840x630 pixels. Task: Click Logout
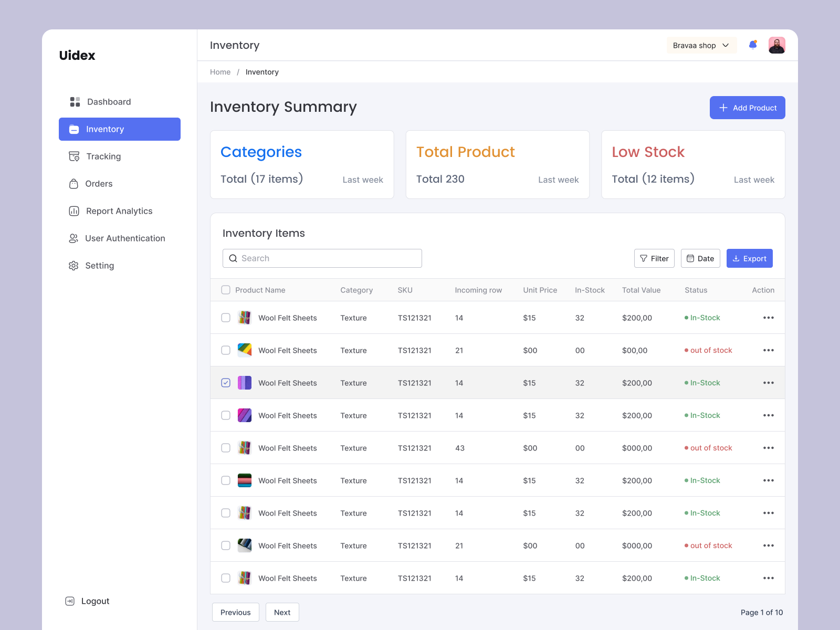(87, 601)
